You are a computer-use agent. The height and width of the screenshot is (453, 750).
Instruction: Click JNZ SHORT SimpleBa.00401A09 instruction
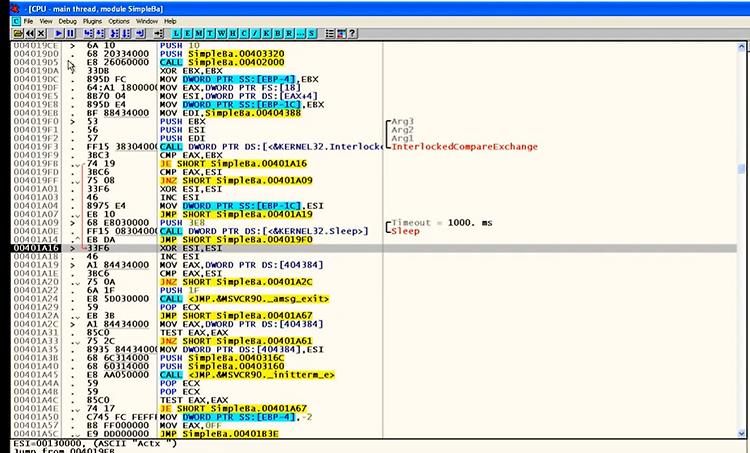tap(236, 180)
